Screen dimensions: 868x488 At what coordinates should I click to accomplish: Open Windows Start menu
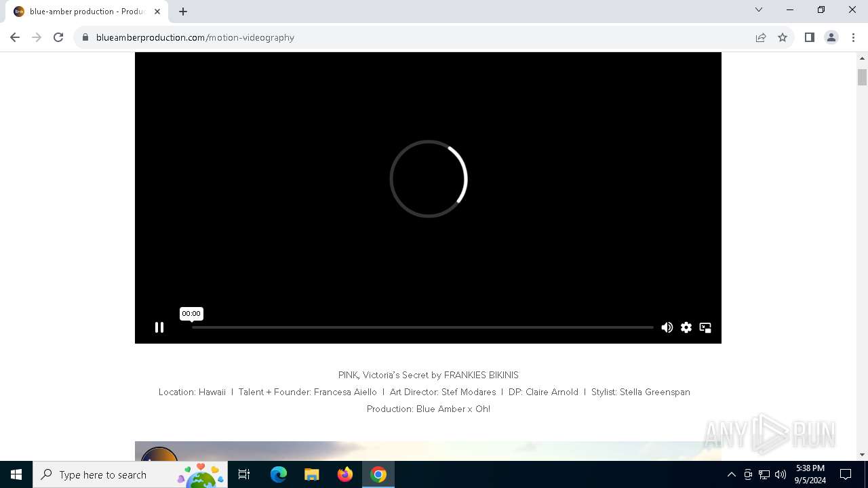pos(16,474)
